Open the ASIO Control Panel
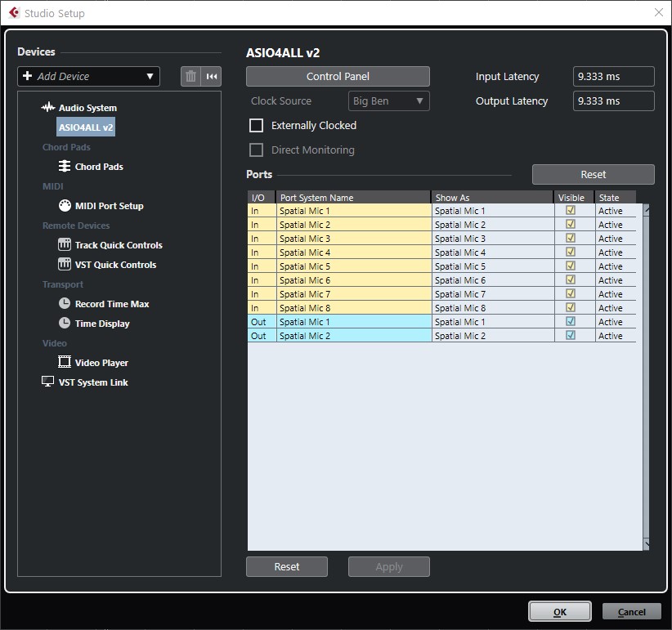Screen dimensions: 672x630 (x=337, y=76)
